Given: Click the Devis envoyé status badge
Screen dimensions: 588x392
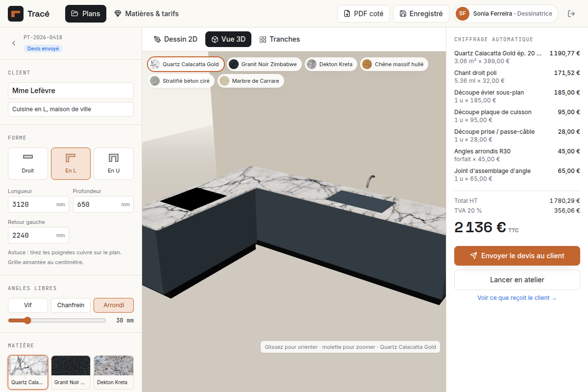Looking at the screenshot, I should point(43,49).
